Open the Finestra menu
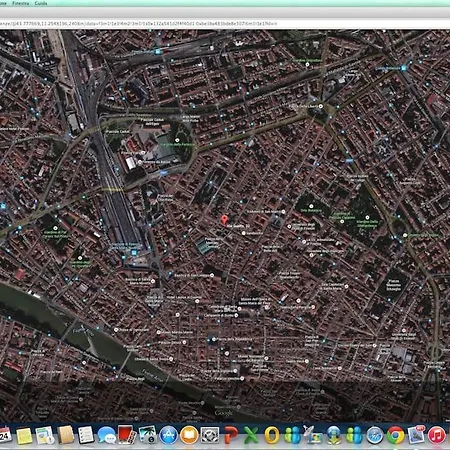The height and width of the screenshot is (450, 450). click(20, 3)
